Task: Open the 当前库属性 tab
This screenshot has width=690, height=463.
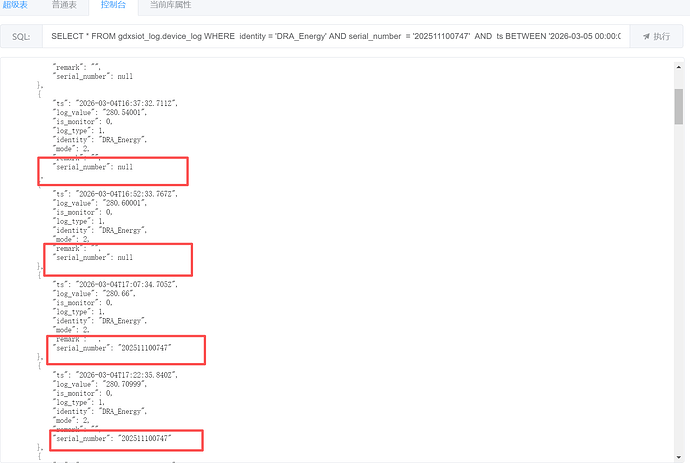Action: [169, 6]
